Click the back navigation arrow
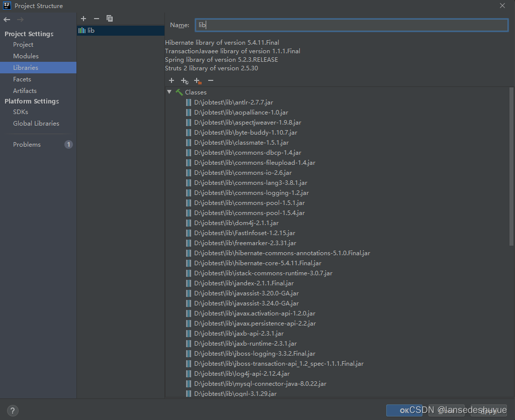This screenshot has height=420, width=515. [7, 20]
